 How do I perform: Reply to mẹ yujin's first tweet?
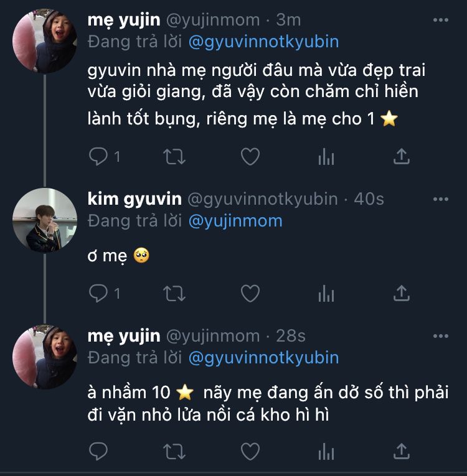pos(98,157)
